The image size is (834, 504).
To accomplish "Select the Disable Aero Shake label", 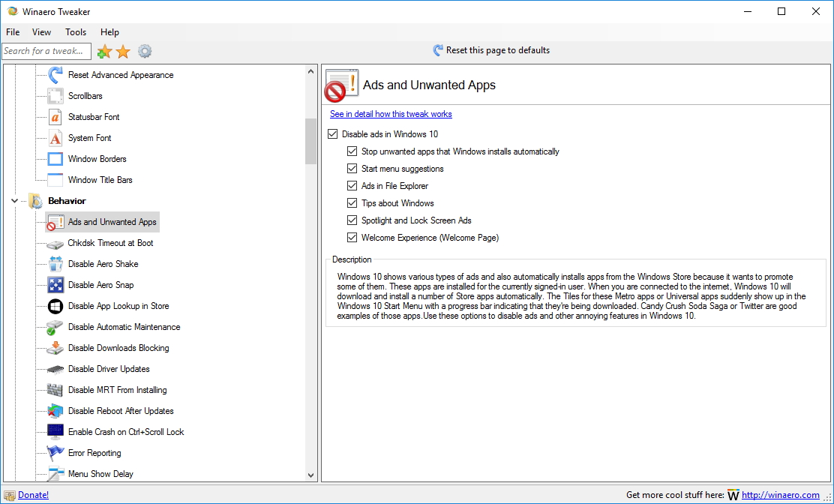I will tap(103, 264).
